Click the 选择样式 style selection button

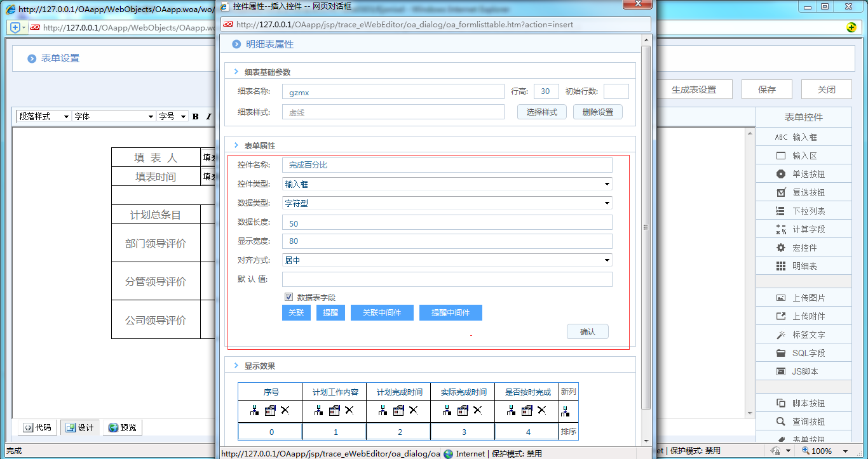click(541, 112)
